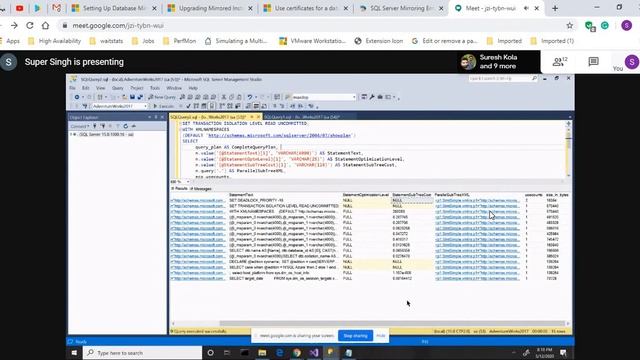This screenshot has height=360, width=640.
Task: Mute the Meet tab audio icon
Action: (527, 8)
